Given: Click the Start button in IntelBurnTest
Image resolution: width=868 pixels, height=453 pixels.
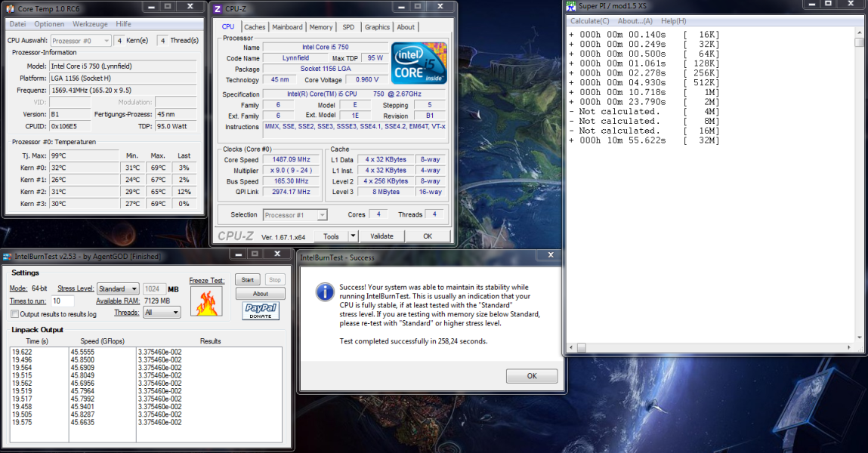Looking at the screenshot, I should pyautogui.click(x=248, y=280).
